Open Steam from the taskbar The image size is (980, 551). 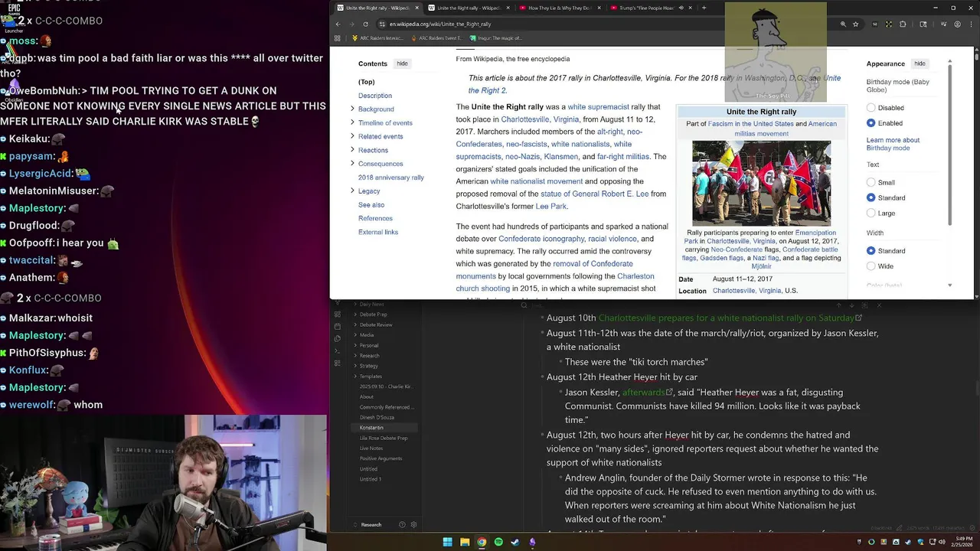[x=515, y=542]
